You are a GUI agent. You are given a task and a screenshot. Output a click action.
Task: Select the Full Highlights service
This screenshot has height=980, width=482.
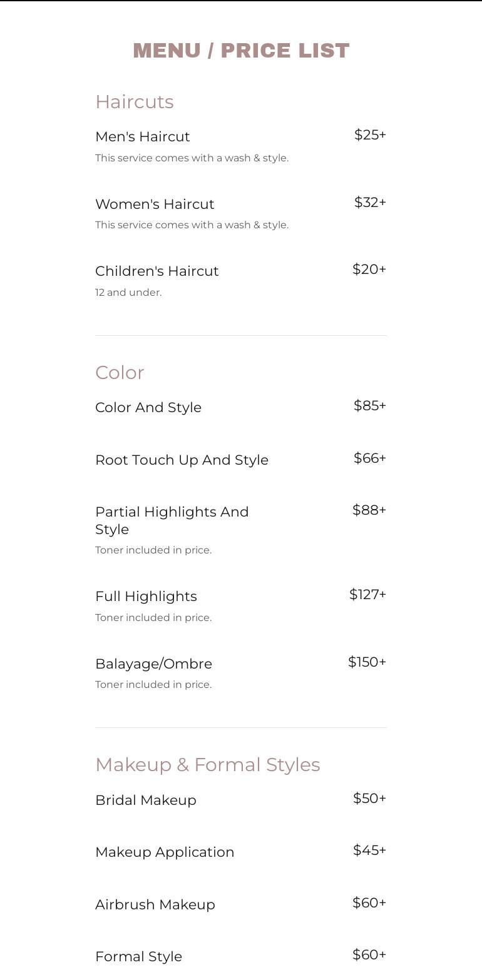click(x=146, y=597)
